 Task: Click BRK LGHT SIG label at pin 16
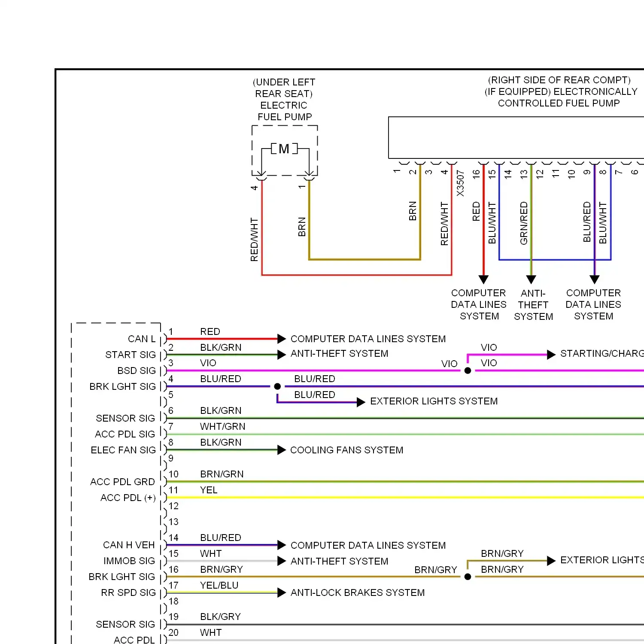(122, 577)
